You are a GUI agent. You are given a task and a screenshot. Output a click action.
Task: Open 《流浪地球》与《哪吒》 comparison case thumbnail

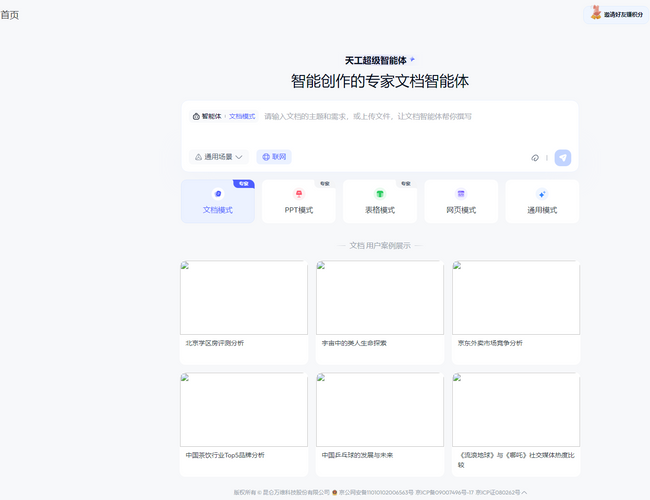(516, 409)
